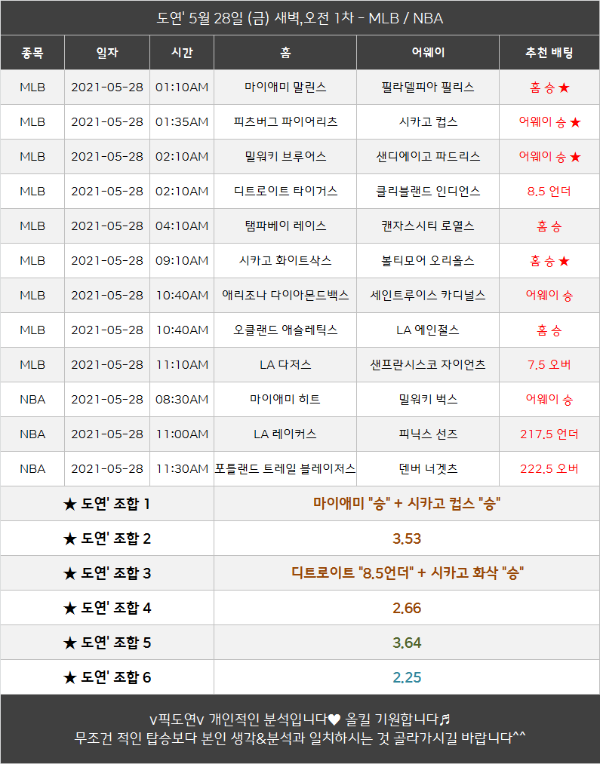This screenshot has height=764, width=600.
Task: Click home team 애리조나 다이아몬드백스
Action: [x=285, y=295]
